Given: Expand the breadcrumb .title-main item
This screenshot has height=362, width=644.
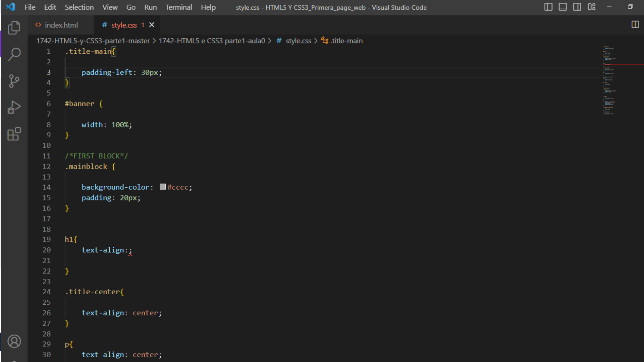Looking at the screenshot, I should tap(346, 41).
